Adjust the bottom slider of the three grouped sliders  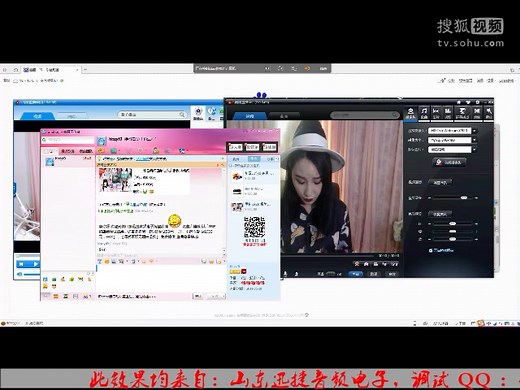tap(453, 239)
